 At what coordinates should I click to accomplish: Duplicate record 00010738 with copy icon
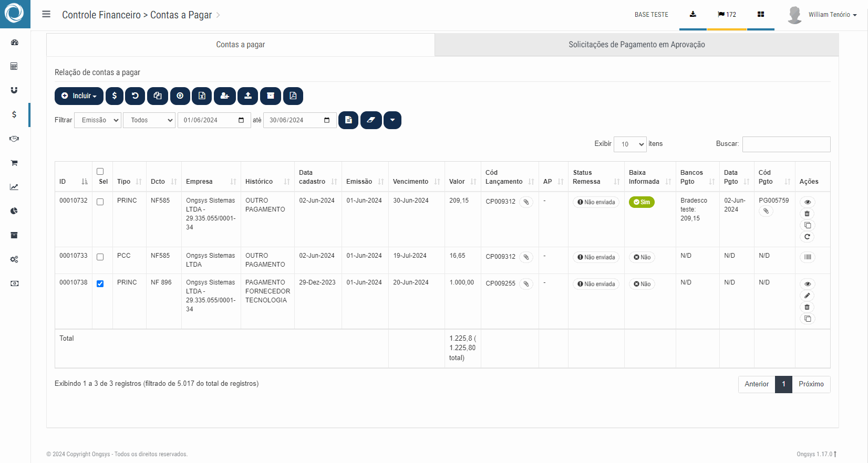click(x=808, y=319)
